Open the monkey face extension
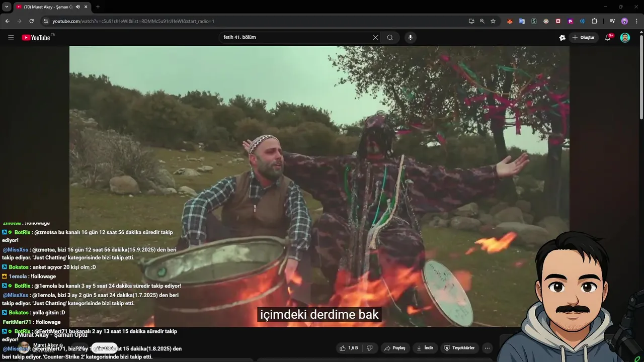 (x=546, y=21)
